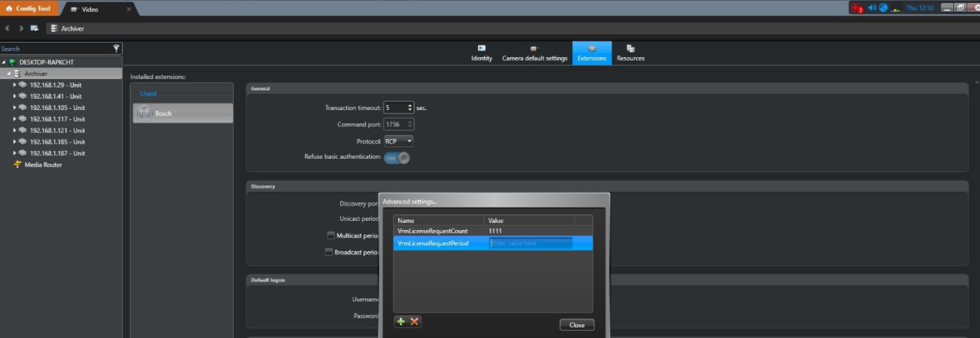Open the alarm notifications icon showing 3
980x338 pixels.
[x=857, y=8]
